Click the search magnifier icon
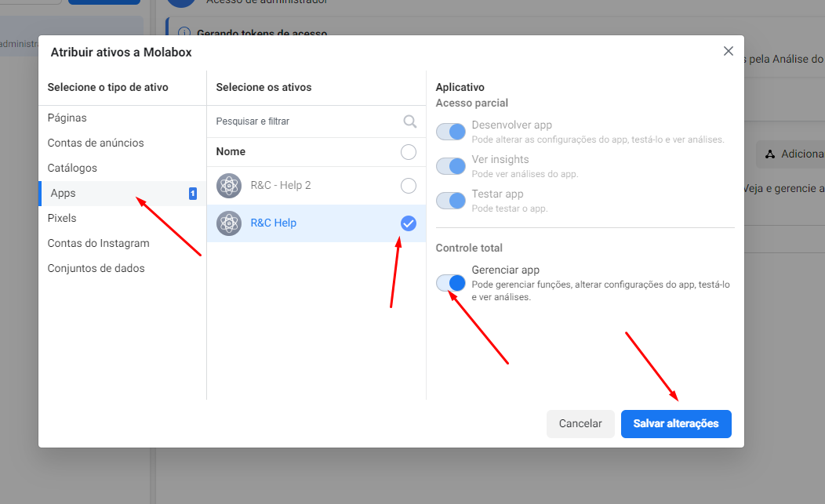Image resolution: width=825 pixels, height=504 pixels. [410, 121]
